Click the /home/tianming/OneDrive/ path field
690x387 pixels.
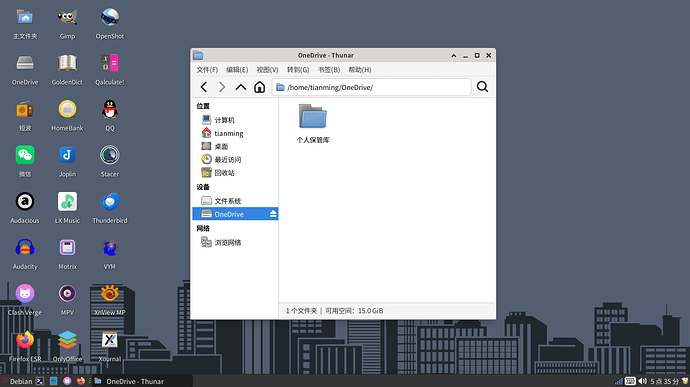point(372,87)
